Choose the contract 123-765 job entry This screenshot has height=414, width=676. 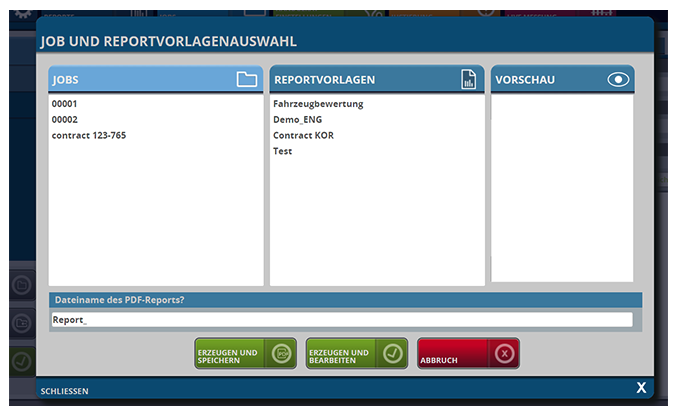tap(89, 135)
